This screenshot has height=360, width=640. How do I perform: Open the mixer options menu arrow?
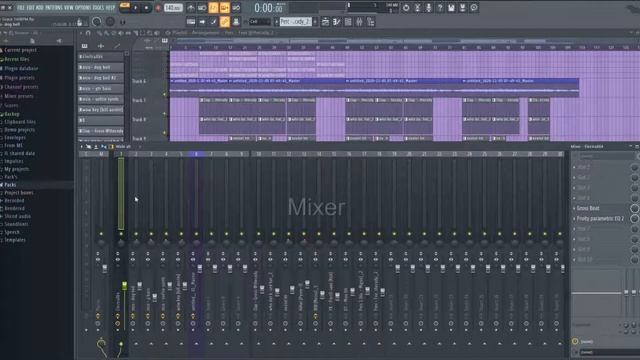[x=81, y=147]
